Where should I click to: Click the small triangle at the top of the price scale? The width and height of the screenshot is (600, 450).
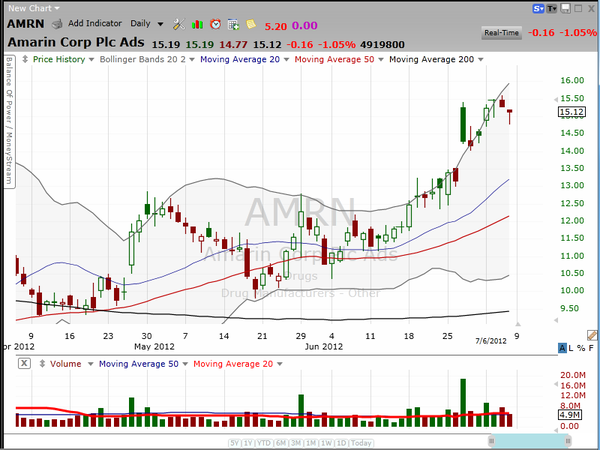(x=556, y=100)
